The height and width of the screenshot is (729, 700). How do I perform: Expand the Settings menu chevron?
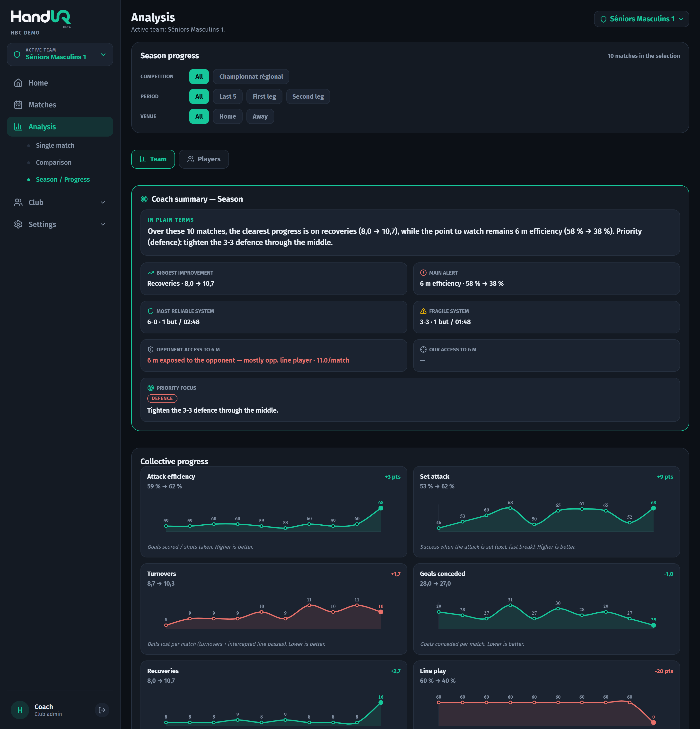103,224
